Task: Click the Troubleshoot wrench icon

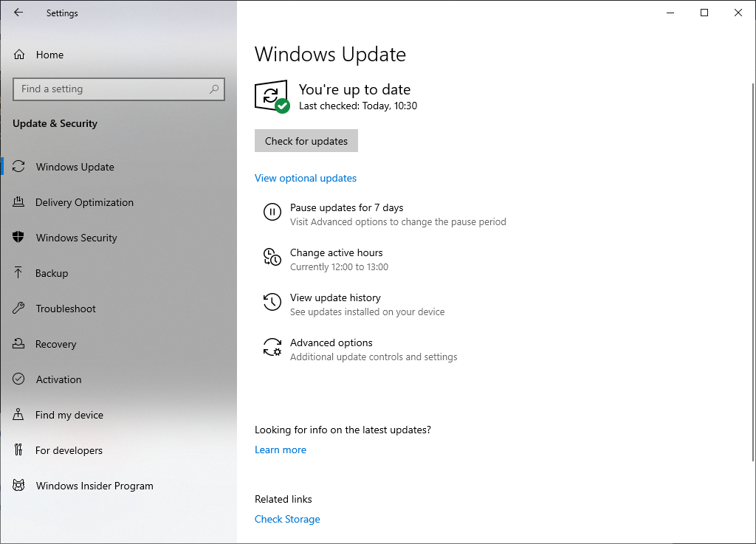Action: coord(18,309)
